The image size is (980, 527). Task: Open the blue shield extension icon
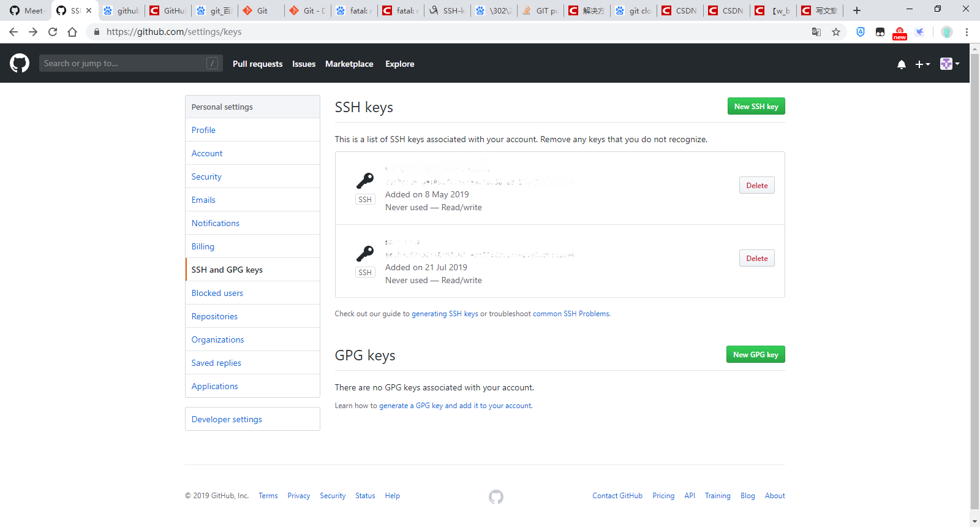click(861, 32)
